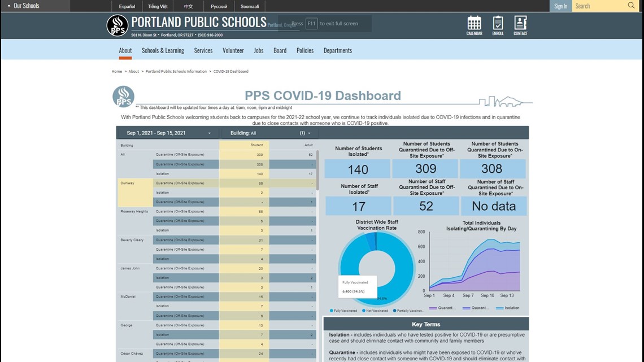The height and width of the screenshot is (362, 644).
Task: Go to About breadcrumb link
Action: (133, 71)
